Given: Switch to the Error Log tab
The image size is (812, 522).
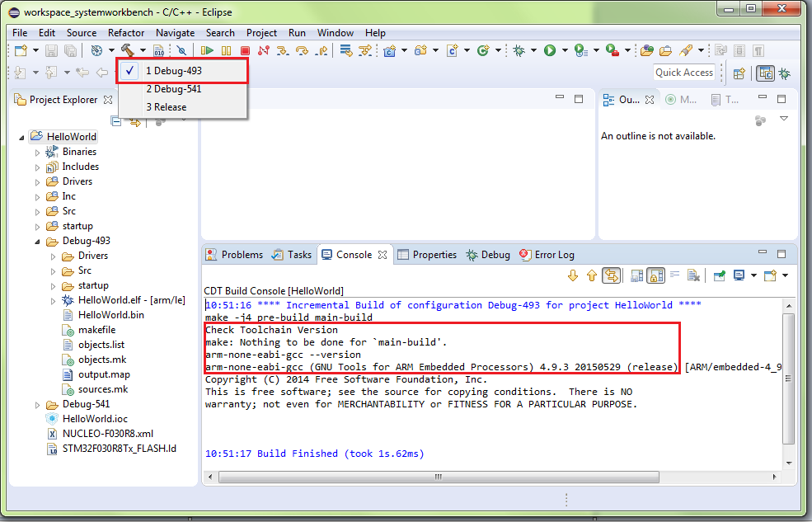Looking at the screenshot, I should click(x=547, y=255).
